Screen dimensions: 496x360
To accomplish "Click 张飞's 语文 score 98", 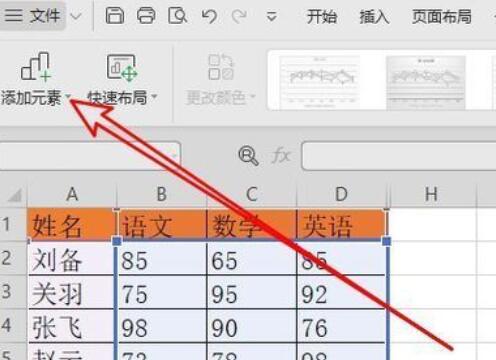I will click(x=162, y=326).
